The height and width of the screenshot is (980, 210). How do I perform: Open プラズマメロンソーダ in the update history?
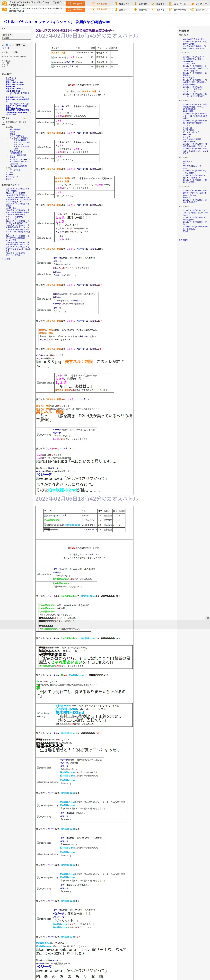click(x=192, y=166)
